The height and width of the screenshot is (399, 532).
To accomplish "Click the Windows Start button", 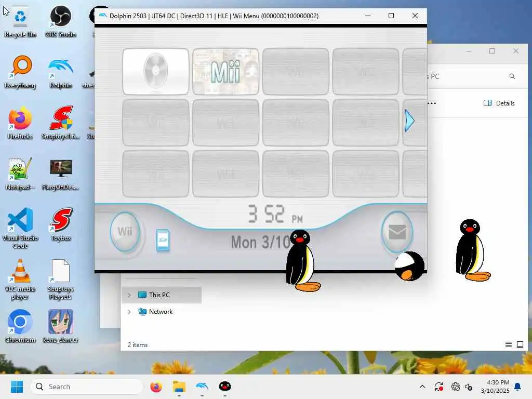I will (x=17, y=387).
